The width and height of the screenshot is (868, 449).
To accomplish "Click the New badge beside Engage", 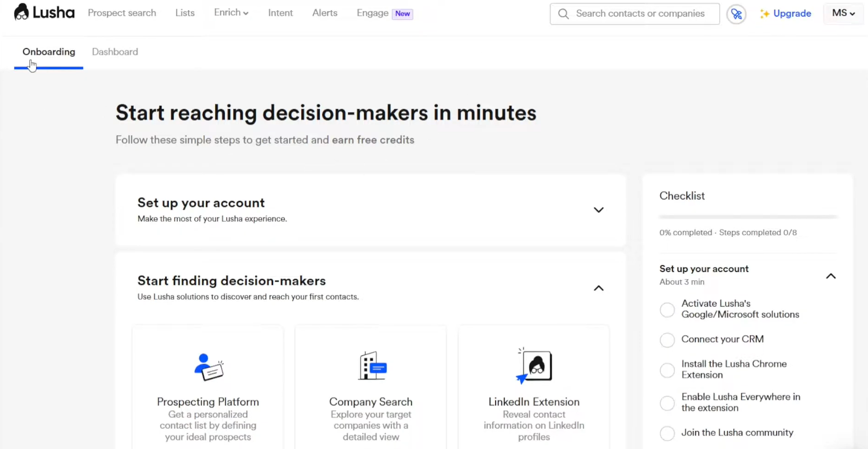I will [x=402, y=14].
